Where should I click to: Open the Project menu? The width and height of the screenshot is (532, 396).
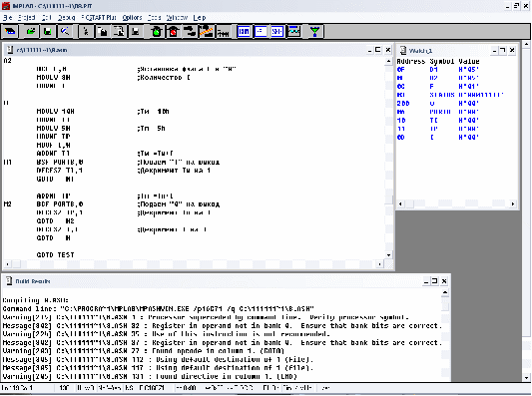(27, 18)
